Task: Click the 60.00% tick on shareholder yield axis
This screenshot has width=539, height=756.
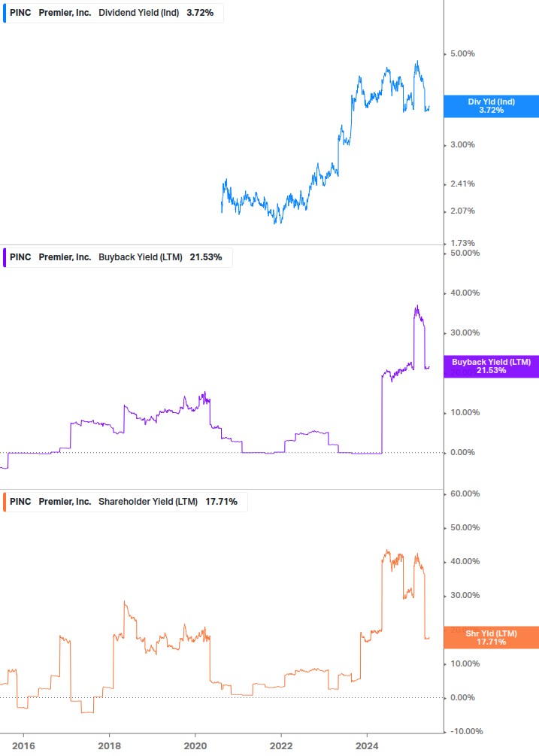Action: point(465,493)
